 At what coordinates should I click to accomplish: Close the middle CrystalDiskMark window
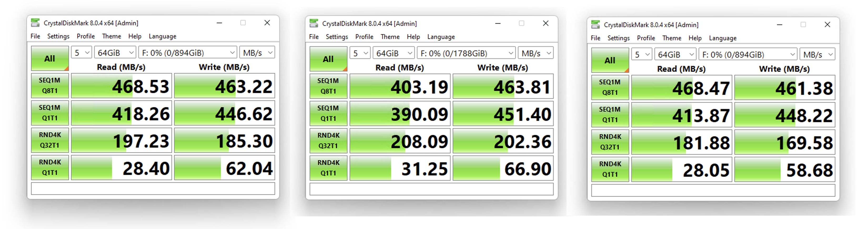coord(546,23)
